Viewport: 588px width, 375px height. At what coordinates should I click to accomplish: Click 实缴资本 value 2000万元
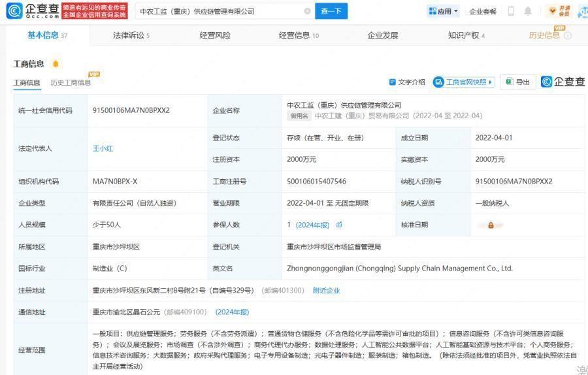(490, 159)
